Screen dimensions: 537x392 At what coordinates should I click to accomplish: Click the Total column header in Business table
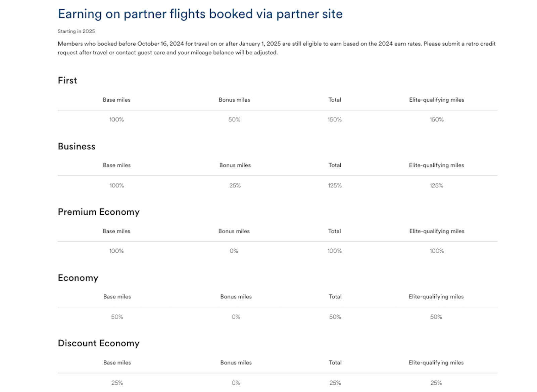click(x=335, y=165)
